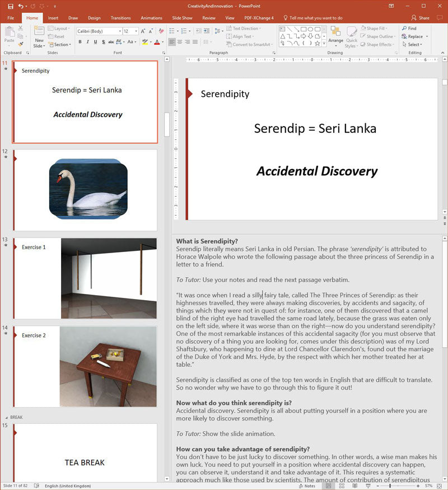Toggle Underline formatting

[95, 42]
